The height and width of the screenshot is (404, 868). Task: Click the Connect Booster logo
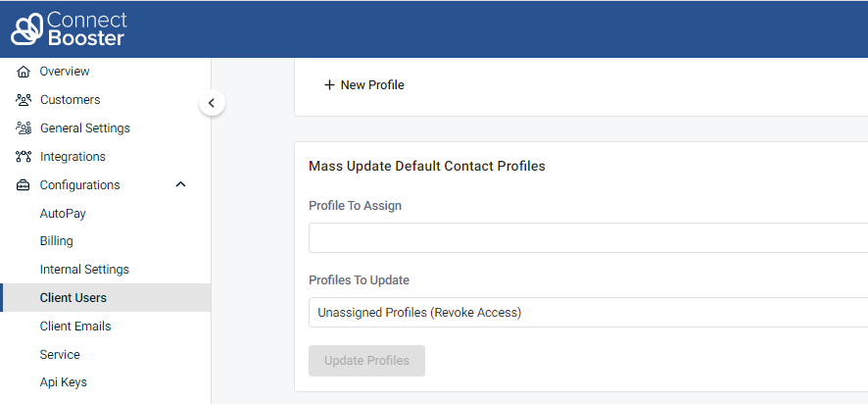[x=69, y=29]
